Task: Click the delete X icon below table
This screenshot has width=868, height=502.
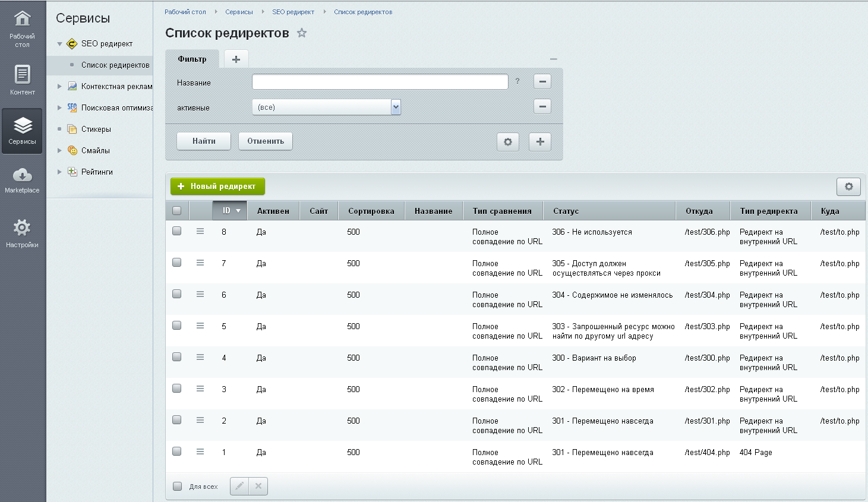Action: point(258,486)
